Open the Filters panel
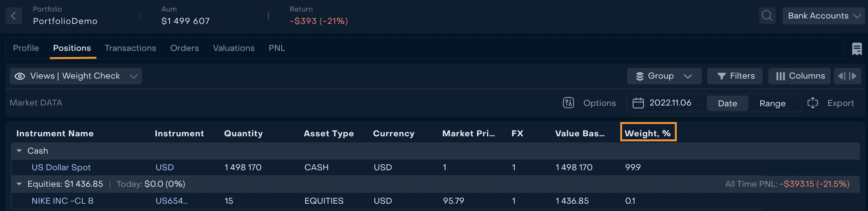This screenshot has height=211, width=868. pyautogui.click(x=735, y=76)
